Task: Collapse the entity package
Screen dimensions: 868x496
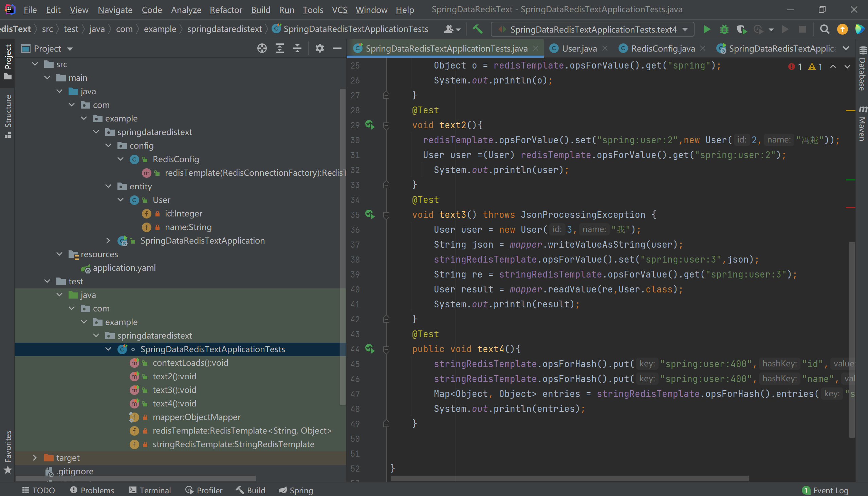Action: (108, 186)
